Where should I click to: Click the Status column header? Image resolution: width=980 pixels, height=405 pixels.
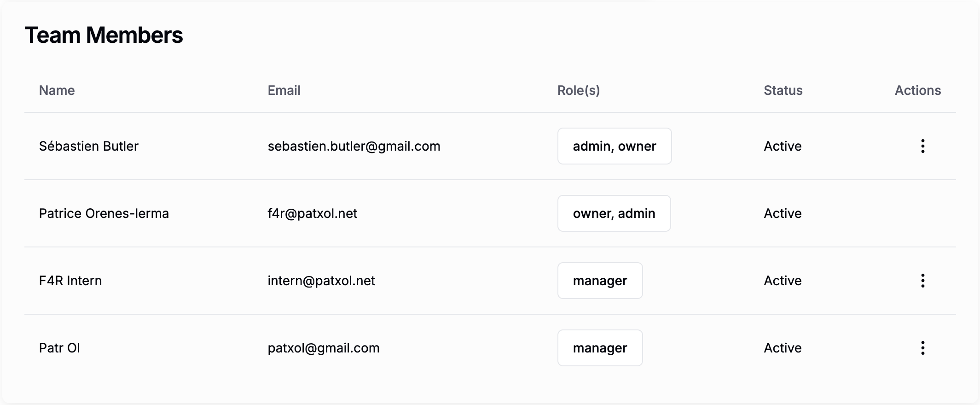783,90
